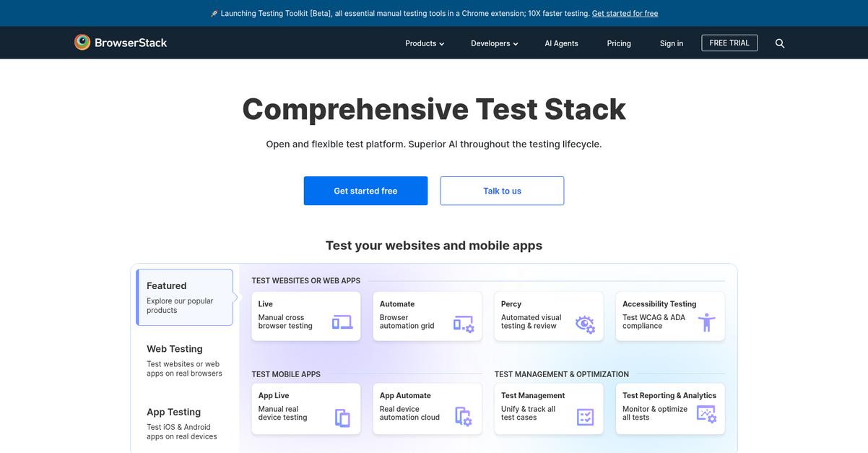Click 'Automated visual testing & review' text

[531, 322]
